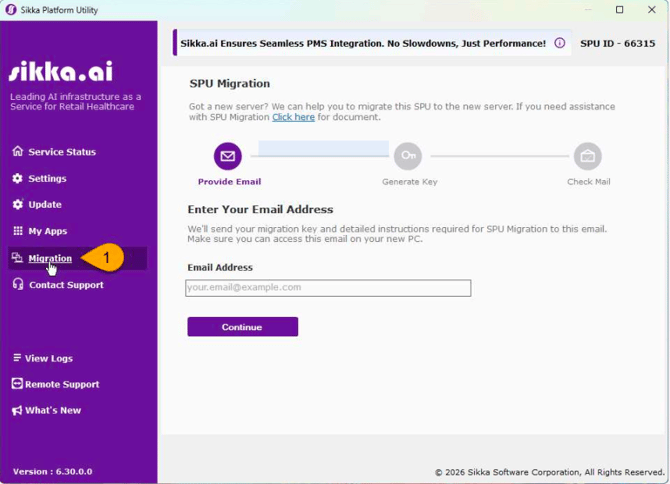Select the Check Mail step icon
The image size is (670, 484).
click(587, 156)
